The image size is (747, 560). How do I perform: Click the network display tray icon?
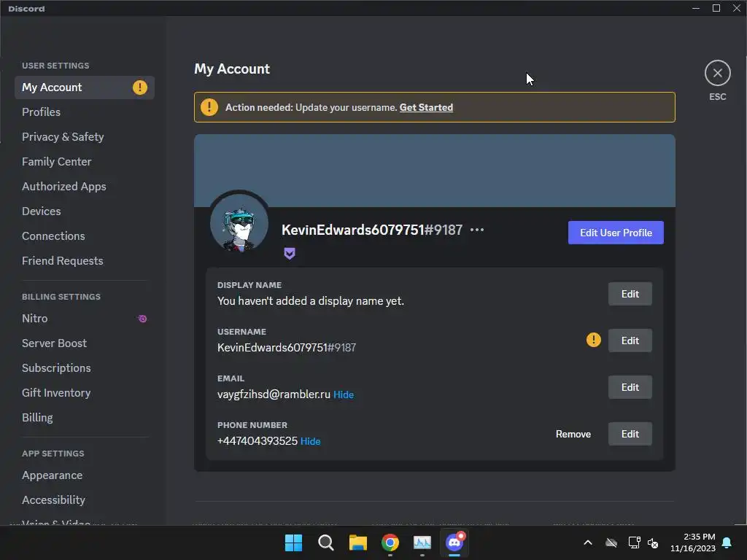(x=634, y=542)
